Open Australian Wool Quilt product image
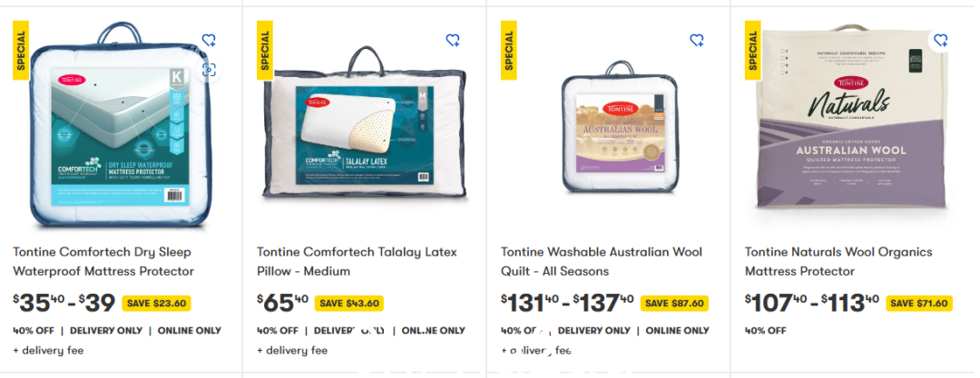This screenshot has height=378, width=980. (x=619, y=127)
